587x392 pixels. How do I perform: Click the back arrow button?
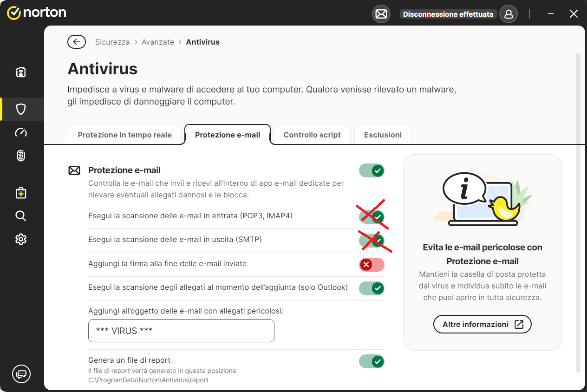point(77,42)
